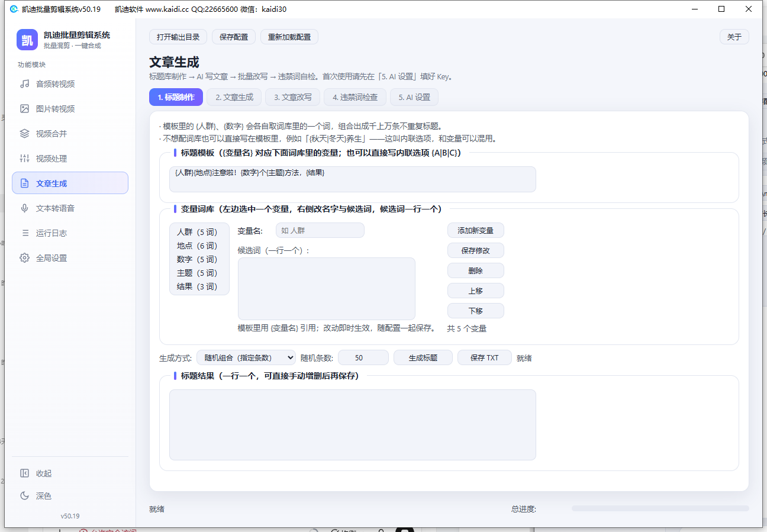Go to the 3. 文章改写 tab

(293, 97)
